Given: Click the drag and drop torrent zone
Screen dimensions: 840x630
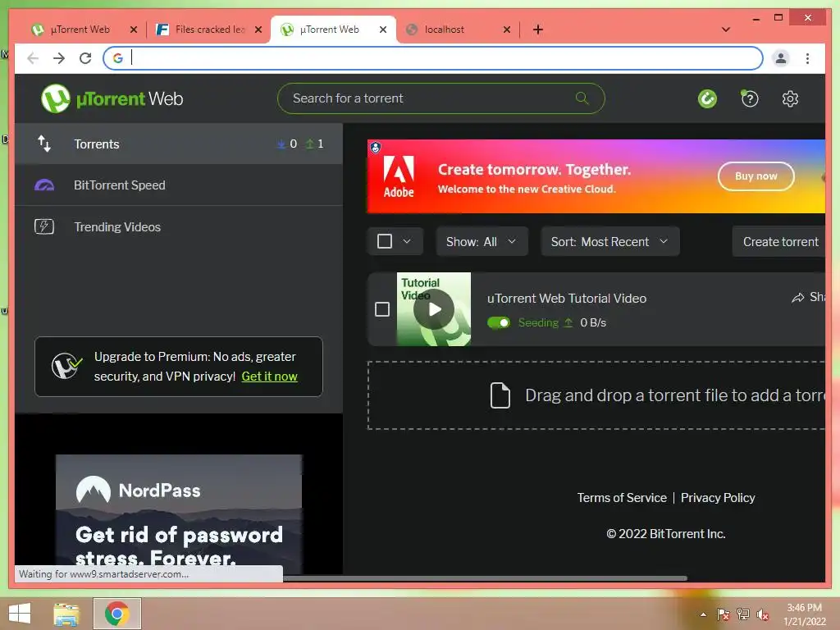Looking at the screenshot, I should tap(596, 395).
